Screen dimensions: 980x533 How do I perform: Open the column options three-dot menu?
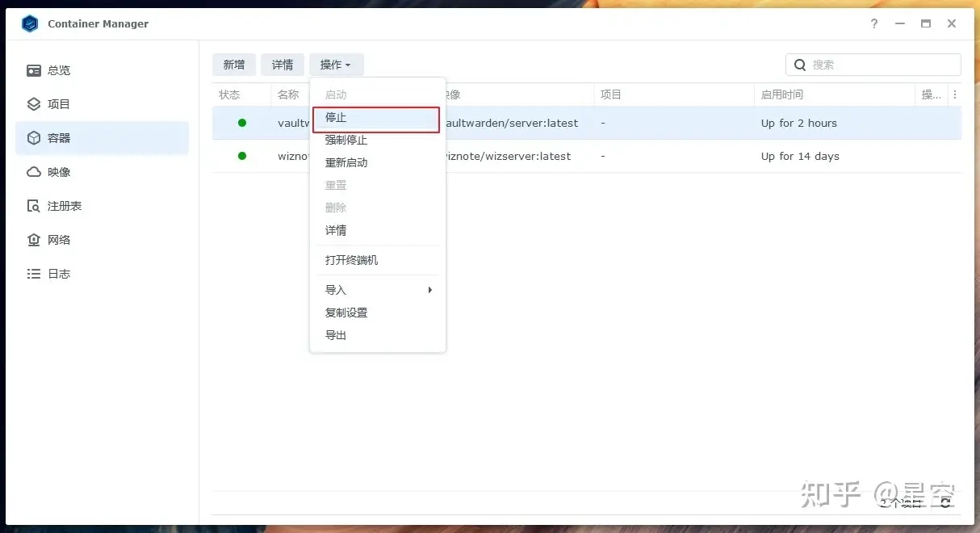(x=955, y=94)
